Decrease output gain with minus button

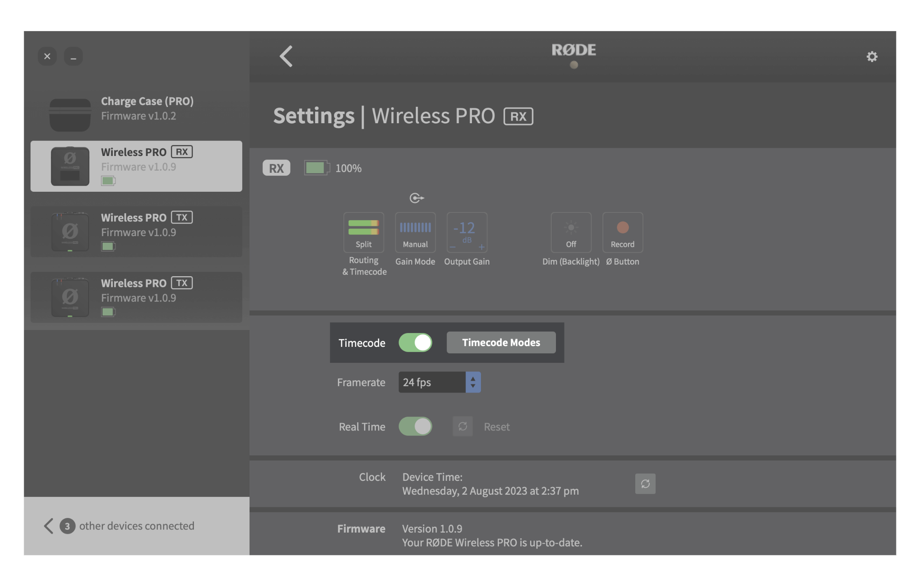453,247
